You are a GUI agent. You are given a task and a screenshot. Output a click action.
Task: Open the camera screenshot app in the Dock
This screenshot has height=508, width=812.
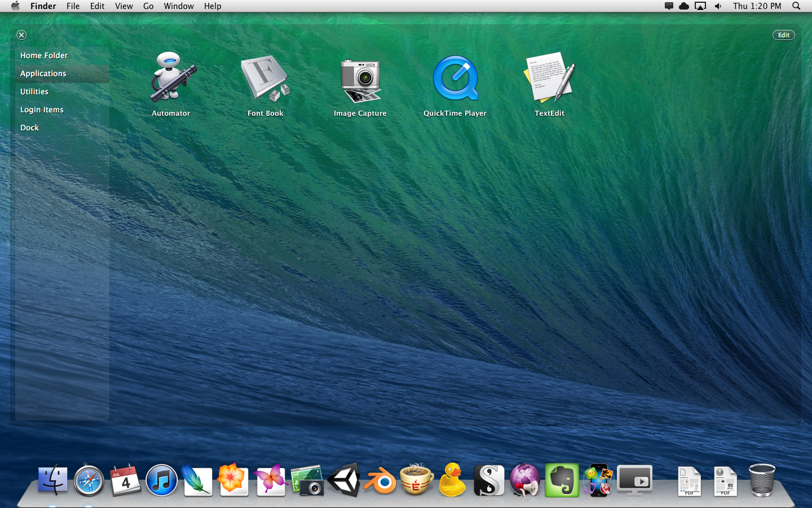pyautogui.click(x=307, y=480)
